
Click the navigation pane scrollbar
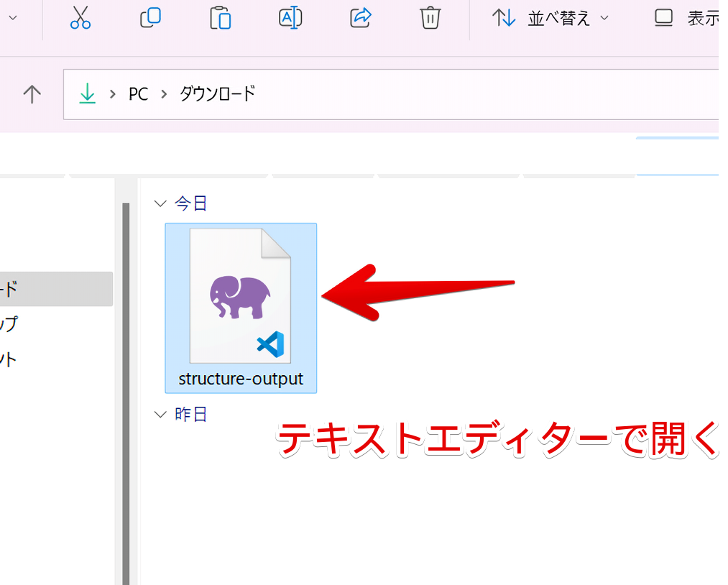click(x=126, y=394)
